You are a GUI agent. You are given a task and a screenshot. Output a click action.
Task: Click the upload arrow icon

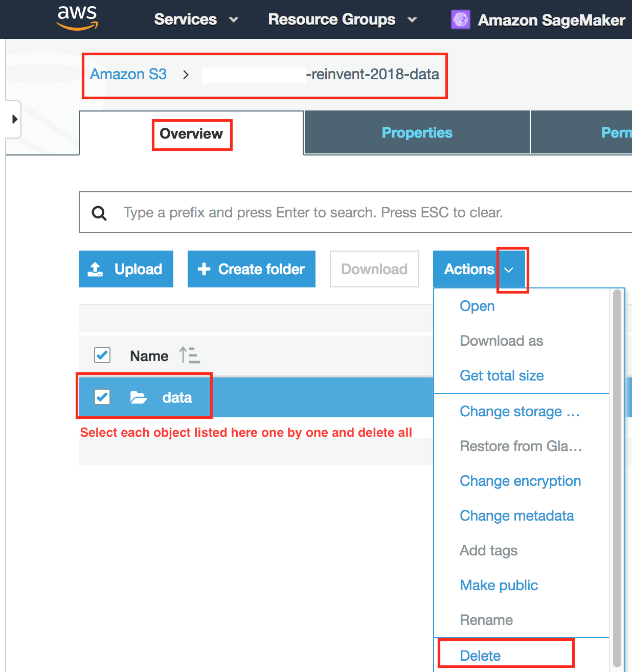(96, 269)
